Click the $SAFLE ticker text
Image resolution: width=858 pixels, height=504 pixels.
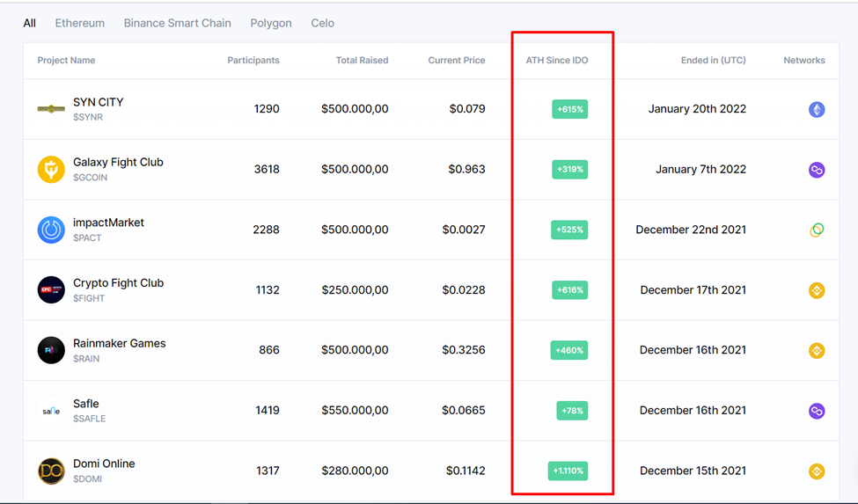tap(90, 419)
